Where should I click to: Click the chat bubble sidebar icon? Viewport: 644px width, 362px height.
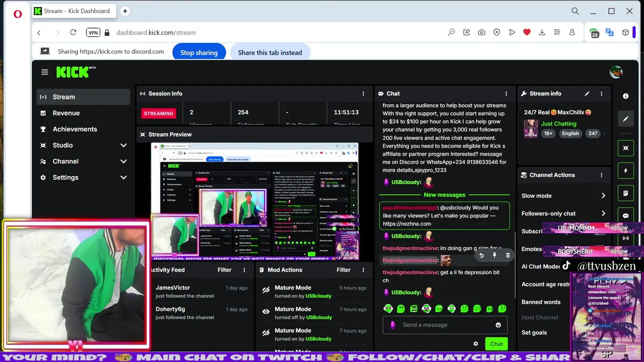pos(626,216)
